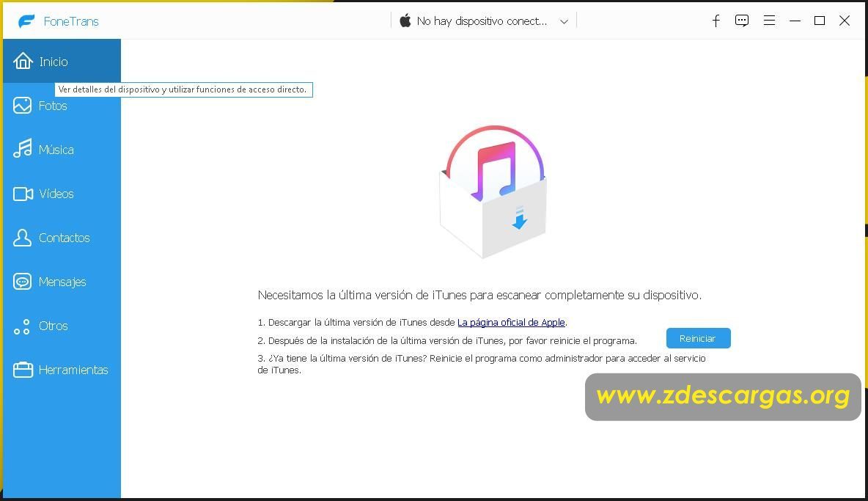
Task: Click the home icon next to Inicio
Action: point(23,61)
